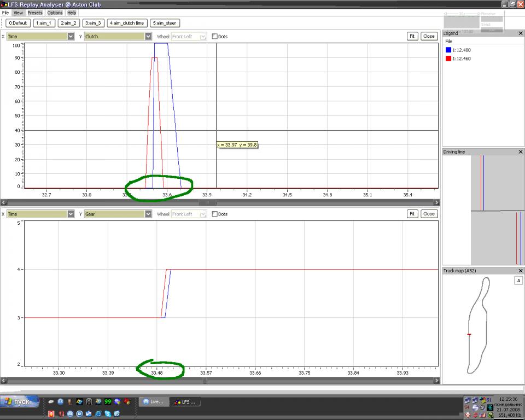Launch the green 99 quick launch icon
Image resolution: width=525 pixels, height=420 pixels.
108,401
